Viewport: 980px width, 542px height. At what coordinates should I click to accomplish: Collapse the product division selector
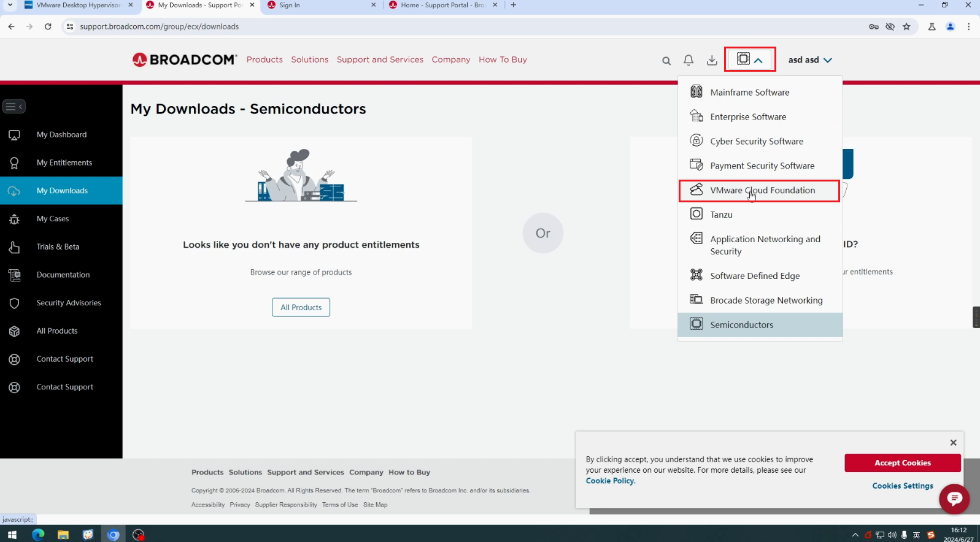pyautogui.click(x=750, y=59)
